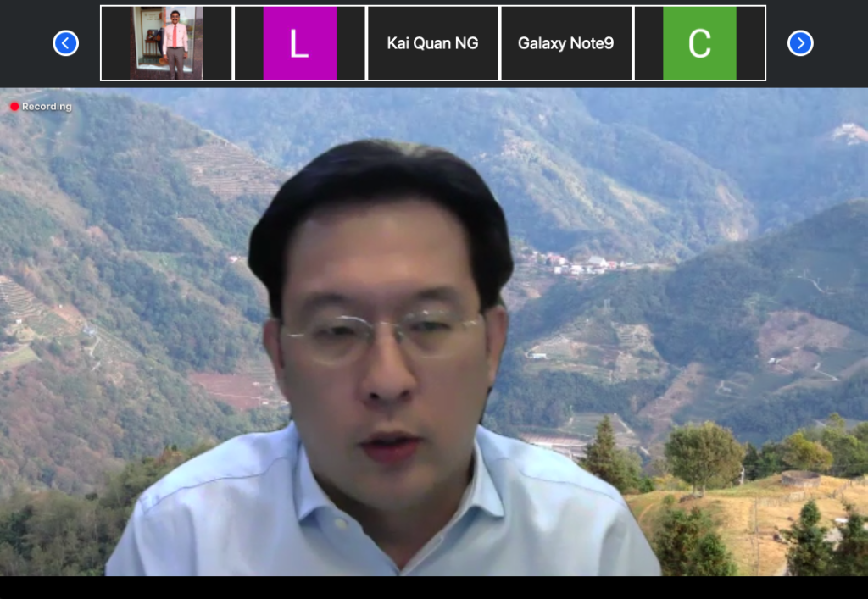Image resolution: width=868 pixels, height=599 pixels.
Task: Click the letter L in purple tile
Action: (x=299, y=44)
